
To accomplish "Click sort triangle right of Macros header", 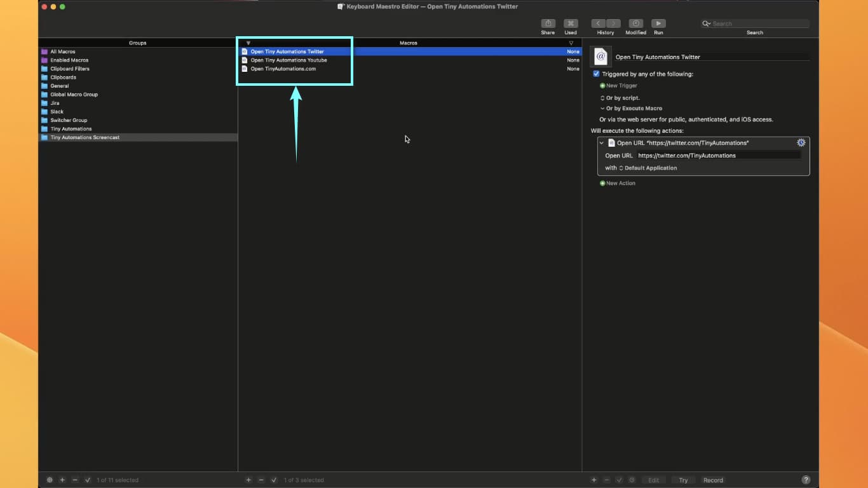I will tap(571, 43).
